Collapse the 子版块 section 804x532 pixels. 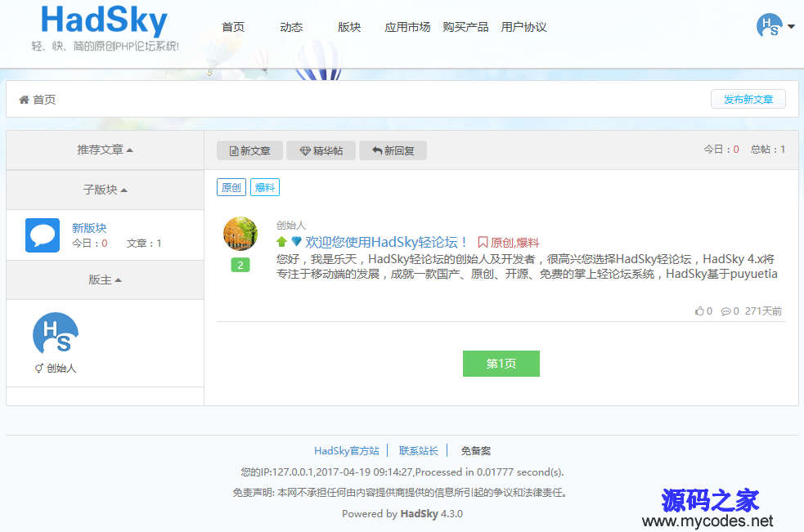pos(106,190)
